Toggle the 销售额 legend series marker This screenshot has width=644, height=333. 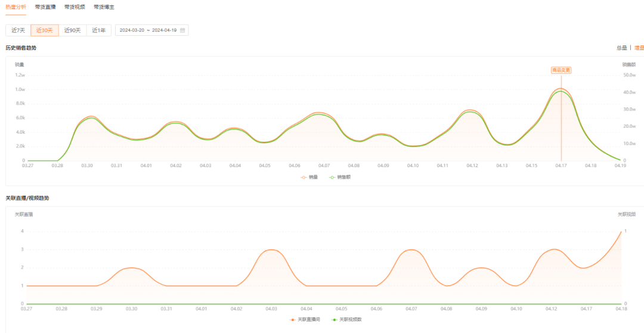pyautogui.click(x=333, y=177)
